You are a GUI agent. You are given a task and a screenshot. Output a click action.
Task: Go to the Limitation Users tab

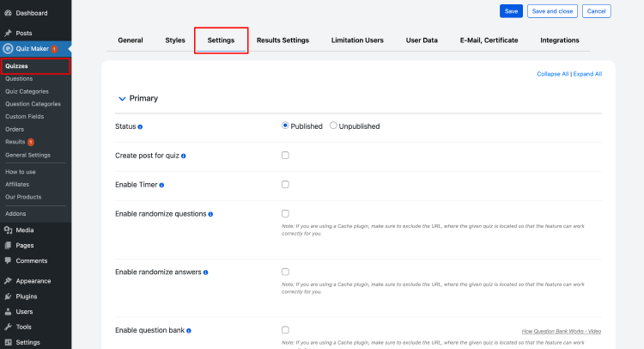pyautogui.click(x=357, y=40)
